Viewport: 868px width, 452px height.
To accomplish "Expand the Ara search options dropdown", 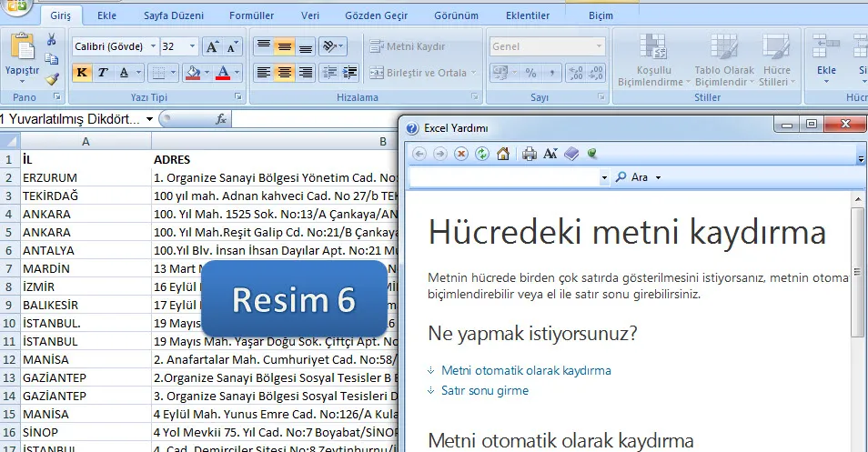I will [x=658, y=177].
